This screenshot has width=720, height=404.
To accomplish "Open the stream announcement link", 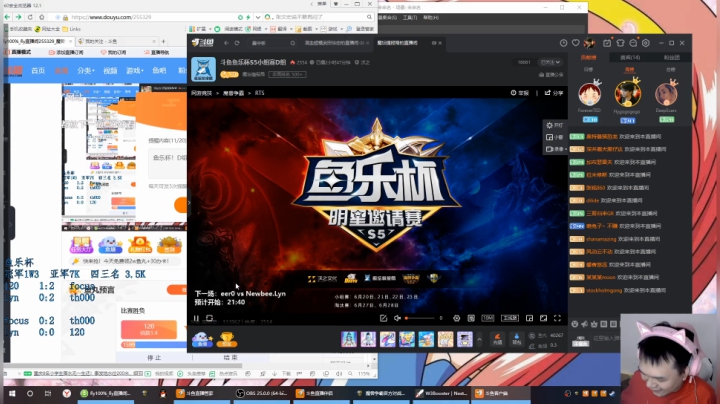I will (x=551, y=74).
